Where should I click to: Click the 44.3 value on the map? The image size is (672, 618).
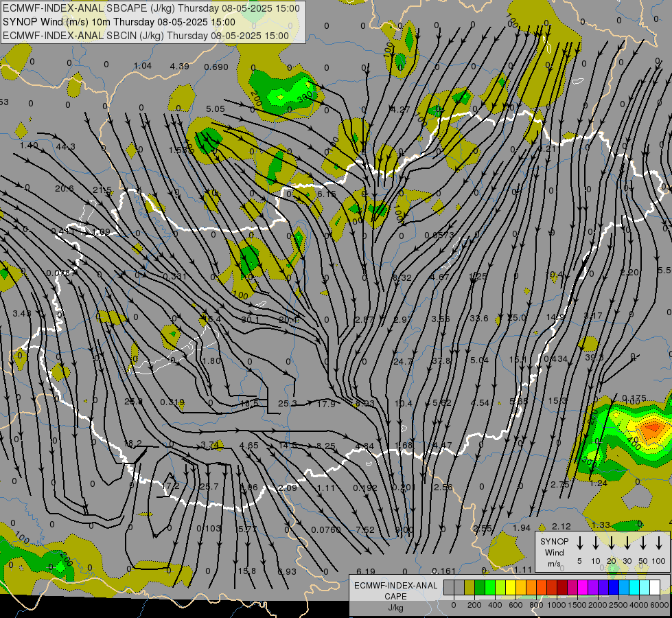pyautogui.click(x=66, y=147)
